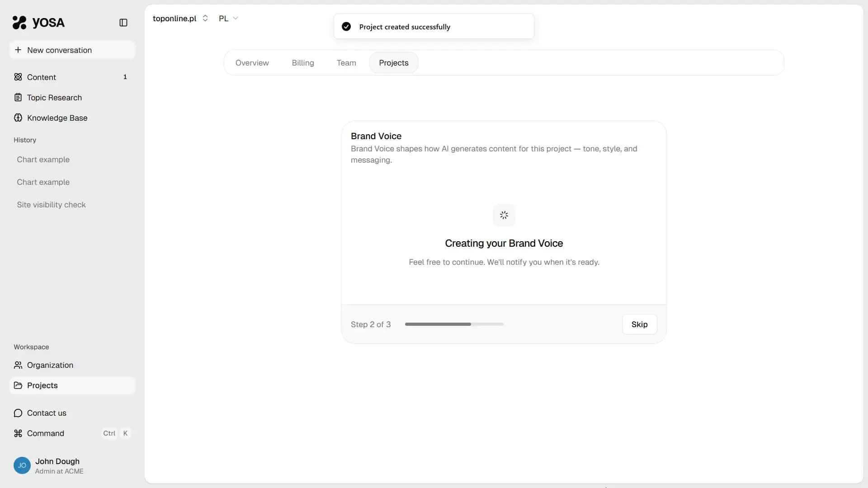Open John Dough account menu
Screen dimensions: 868x488
pyautogui.click(x=49, y=465)
